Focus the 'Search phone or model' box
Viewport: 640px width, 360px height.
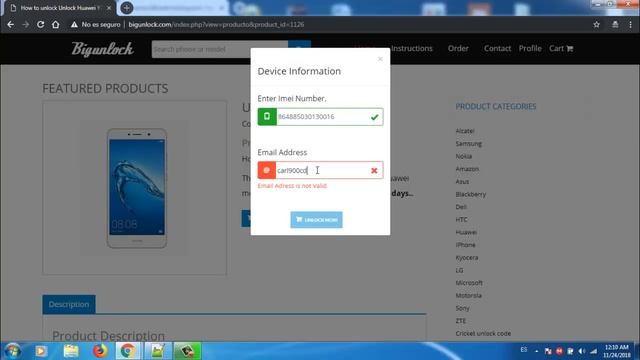tap(220, 49)
